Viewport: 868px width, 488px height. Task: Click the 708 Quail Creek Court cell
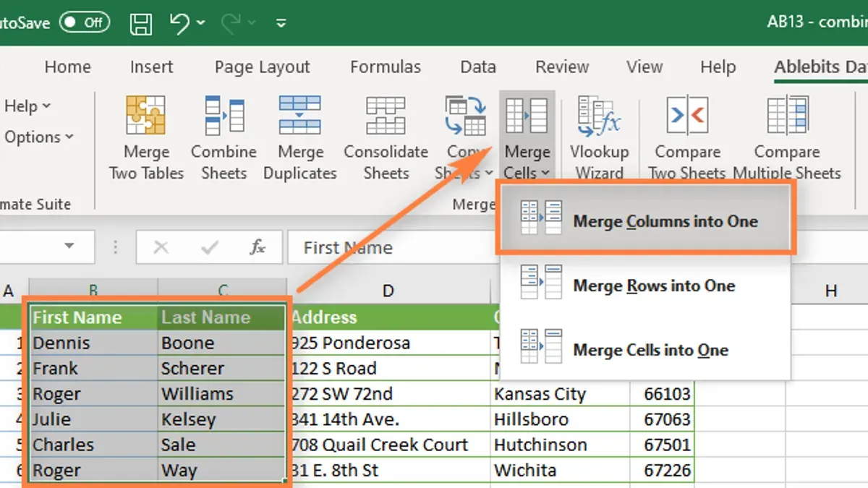tap(389, 444)
